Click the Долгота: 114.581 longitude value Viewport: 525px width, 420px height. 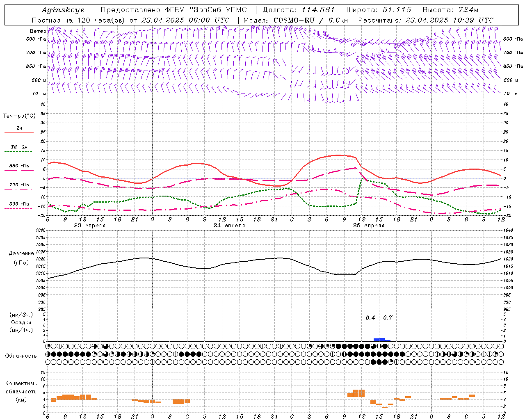point(299,10)
